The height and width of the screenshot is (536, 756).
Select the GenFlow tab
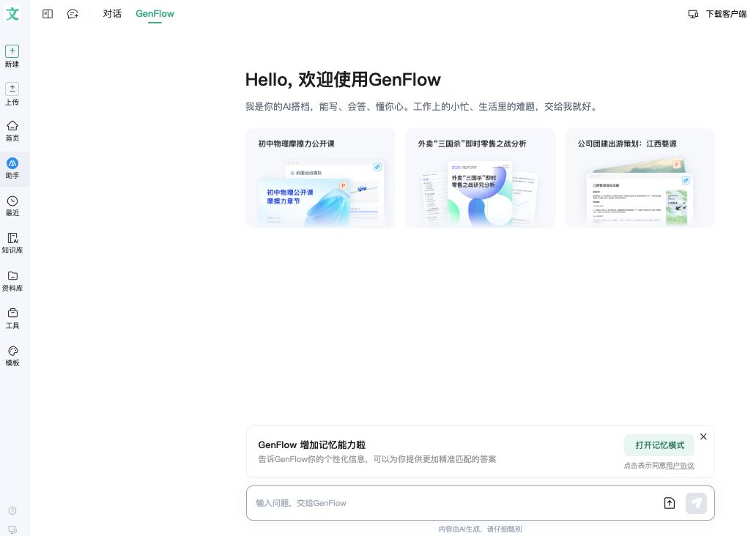point(155,14)
